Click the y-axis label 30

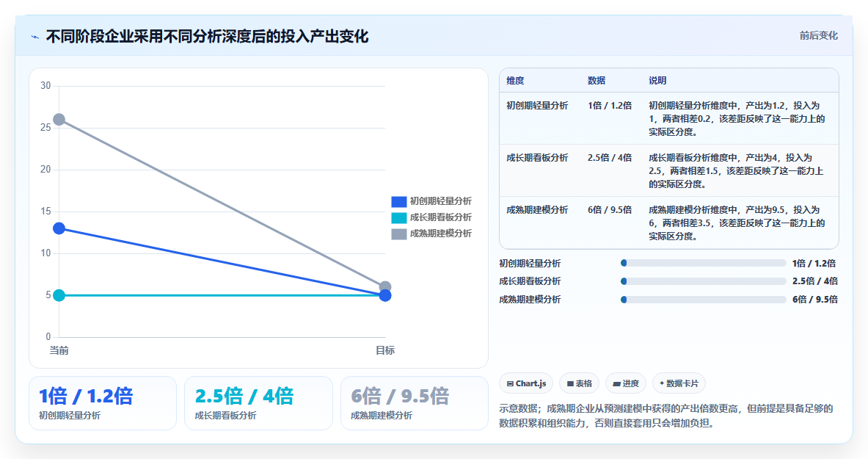45,85
